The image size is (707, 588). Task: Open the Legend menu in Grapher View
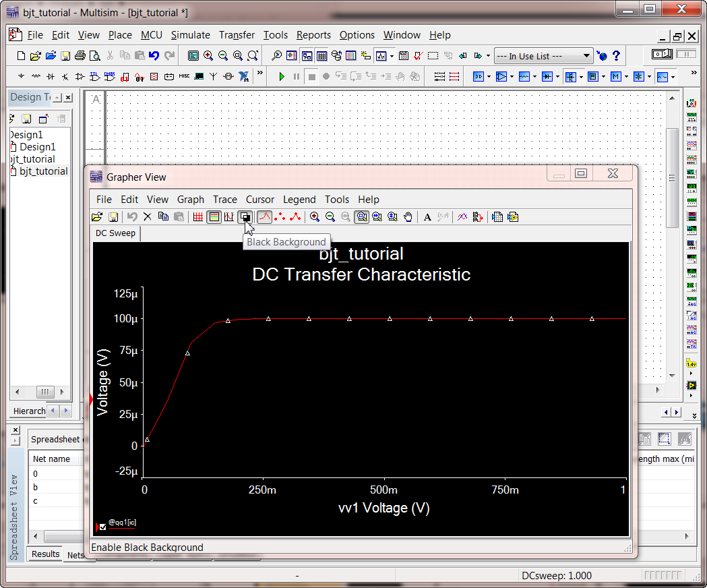point(299,200)
